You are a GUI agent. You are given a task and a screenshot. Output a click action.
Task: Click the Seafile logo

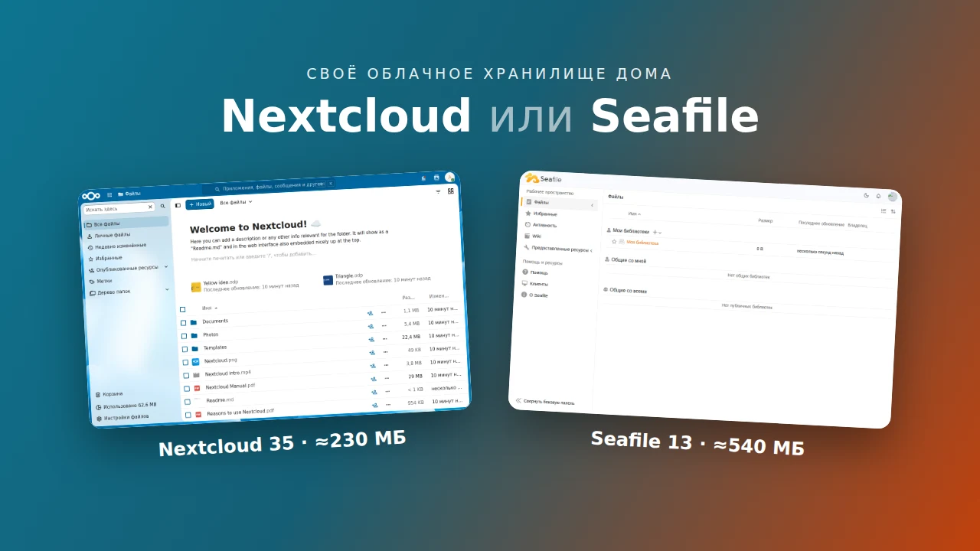click(x=544, y=178)
